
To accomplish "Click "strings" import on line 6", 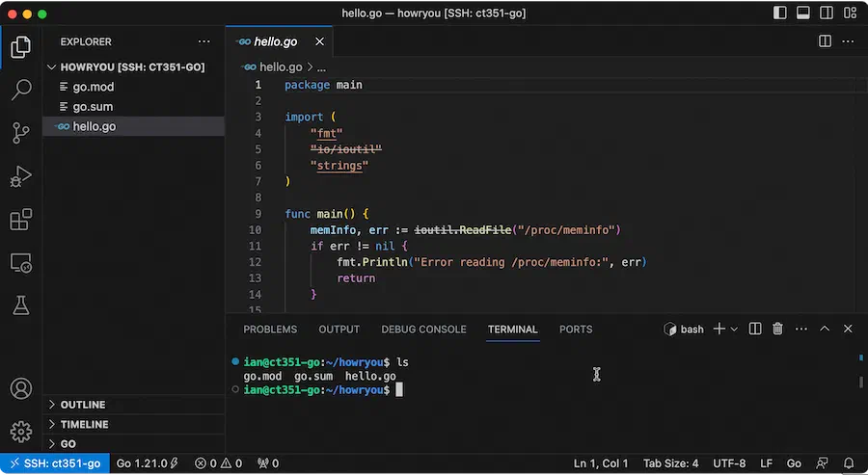I will coord(339,166).
